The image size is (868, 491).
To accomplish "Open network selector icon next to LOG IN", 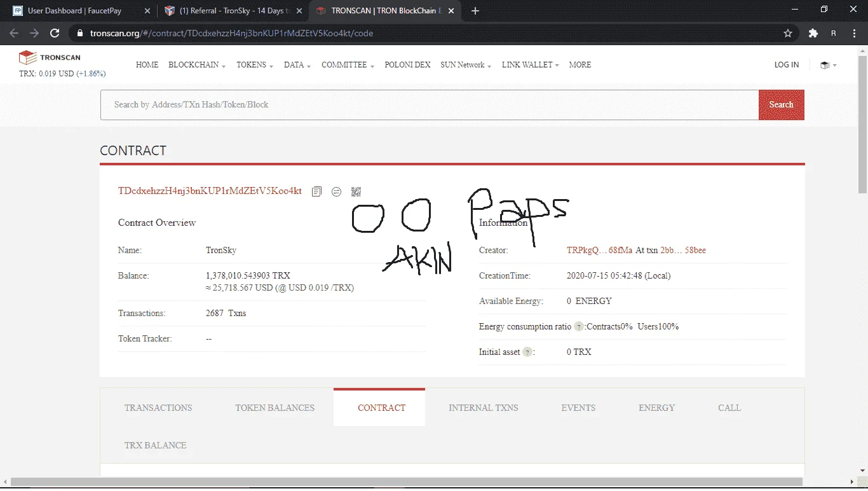I will [828, 65].
